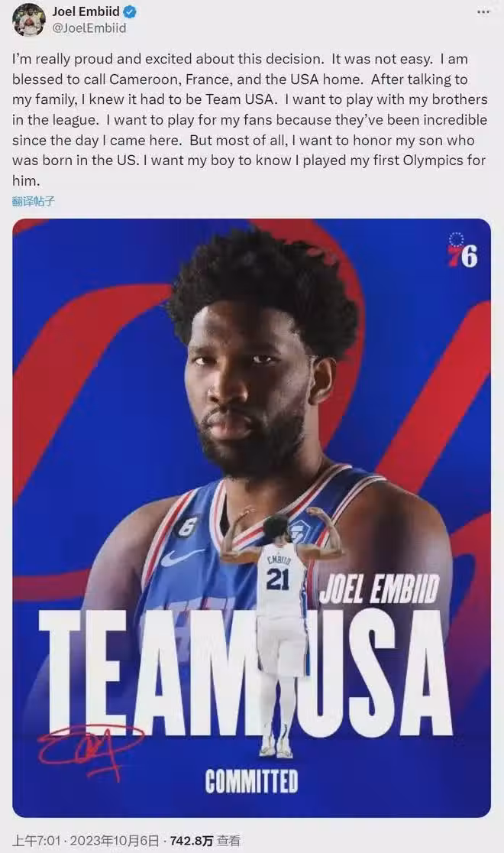Viewport: 504px width, 853px height.
Task: Open the Team USA poster image
Action: tap(252, 518)
